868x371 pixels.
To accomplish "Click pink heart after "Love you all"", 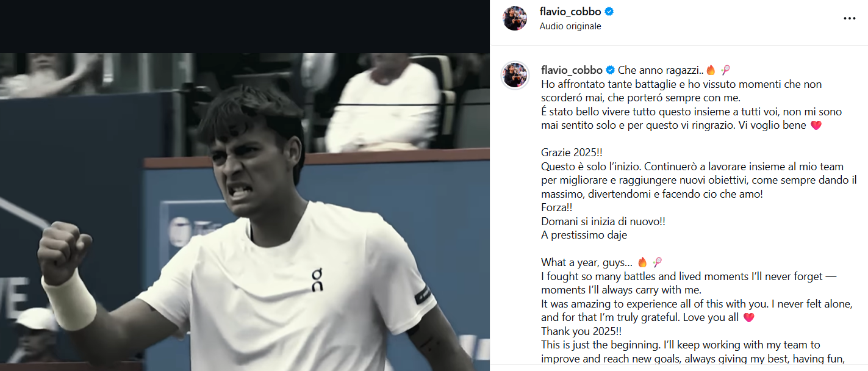I will [x=748, y=317].
